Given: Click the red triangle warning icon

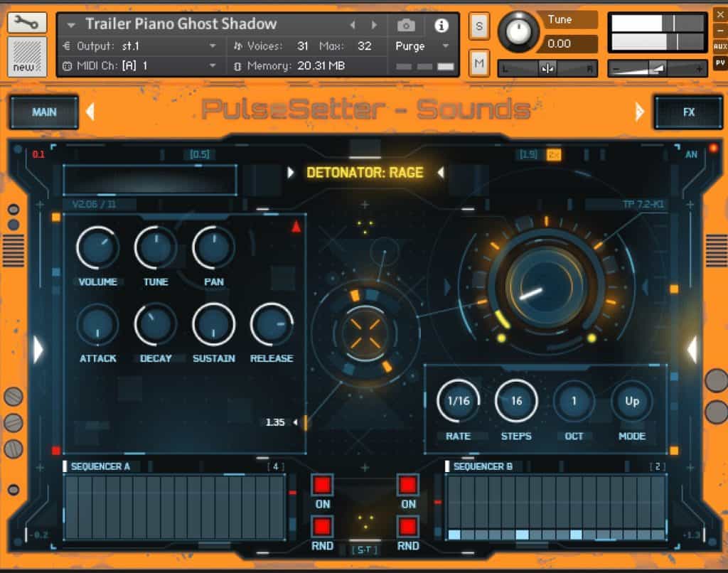Looking at the screenshot, I should pyautogui.click(x=296, y=226).
